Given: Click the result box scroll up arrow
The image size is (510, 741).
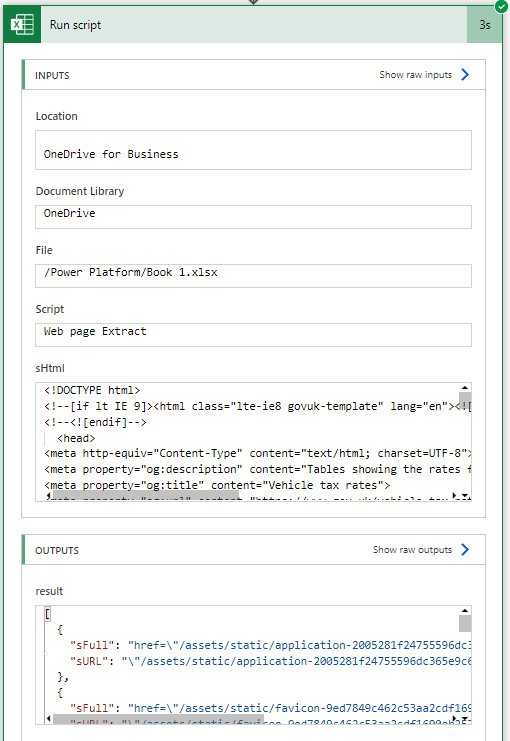Looking at the screenshot, I should tap(465, 611).
